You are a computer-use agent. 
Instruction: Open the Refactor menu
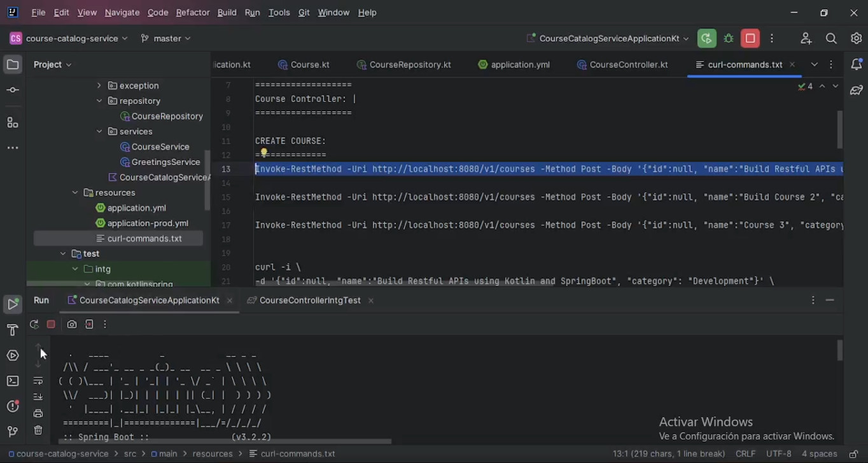[193, 12]
